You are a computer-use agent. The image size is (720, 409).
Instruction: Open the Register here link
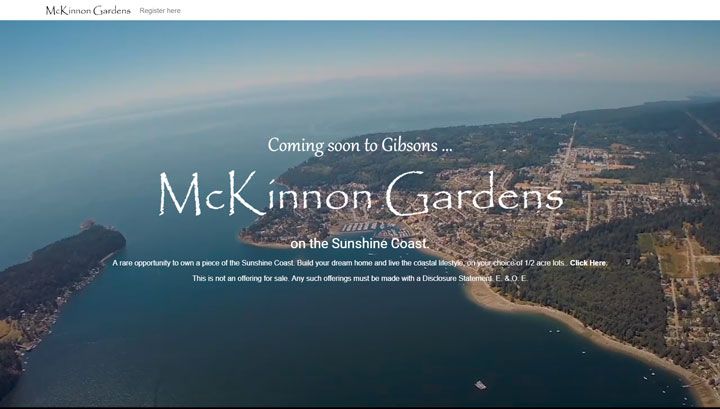coord(160,10)
